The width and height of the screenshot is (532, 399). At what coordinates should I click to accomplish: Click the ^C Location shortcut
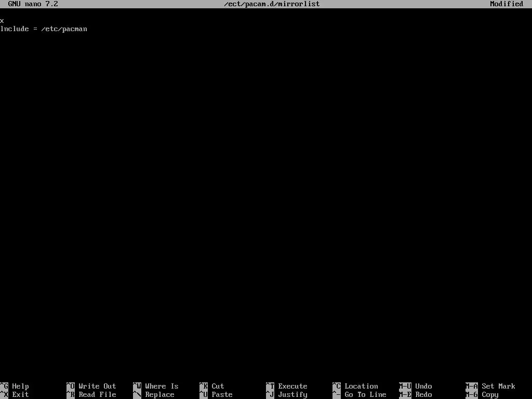(355, 386)
